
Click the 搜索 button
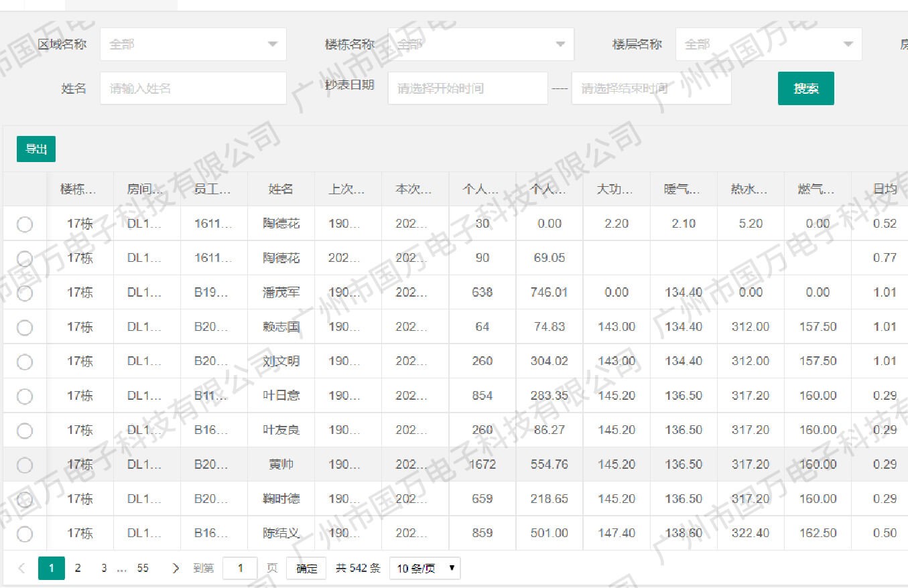click(x=805, y=88)
